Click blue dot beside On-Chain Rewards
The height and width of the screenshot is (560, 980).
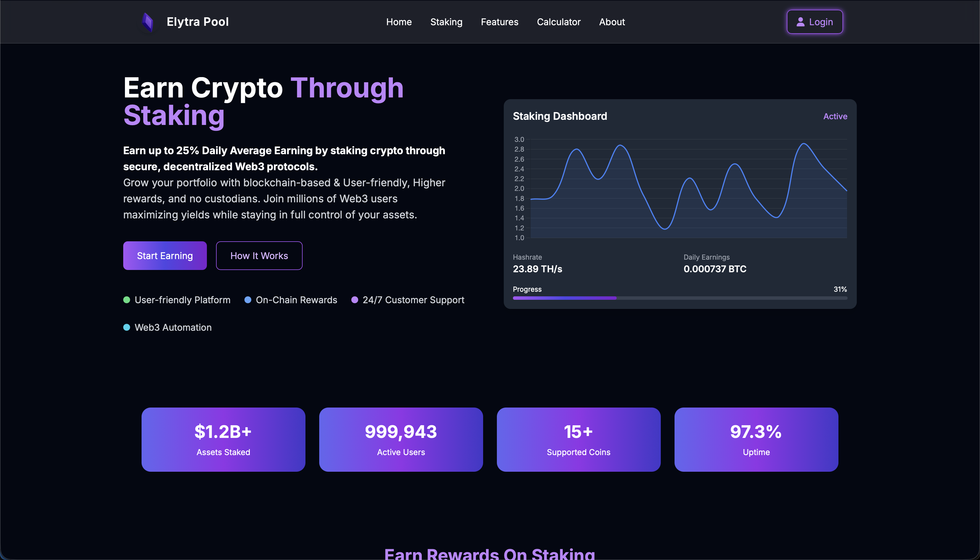[x=248, y=300]
